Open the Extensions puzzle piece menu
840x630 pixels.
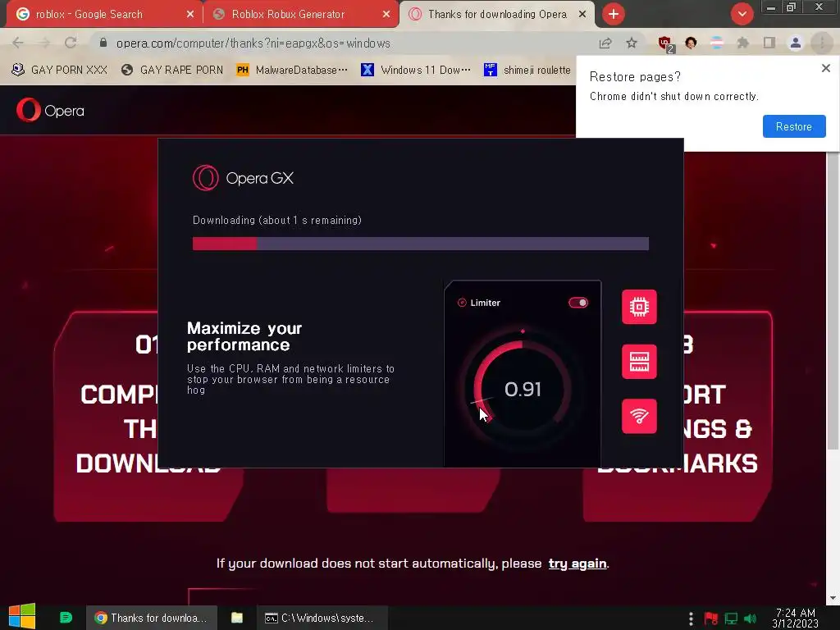point(743,43)
